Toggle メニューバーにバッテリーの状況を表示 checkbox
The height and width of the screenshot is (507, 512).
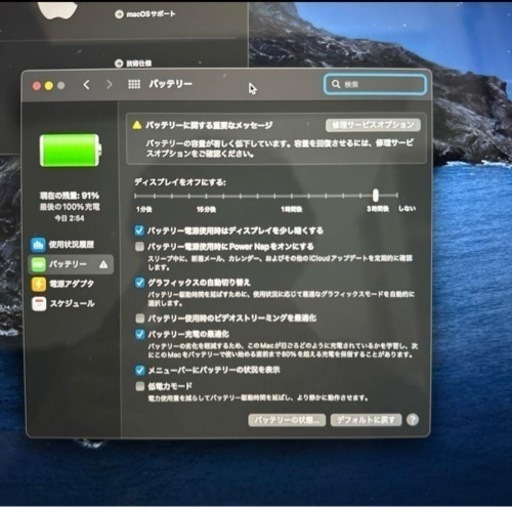pyautogui.click(x=140, y=370)
